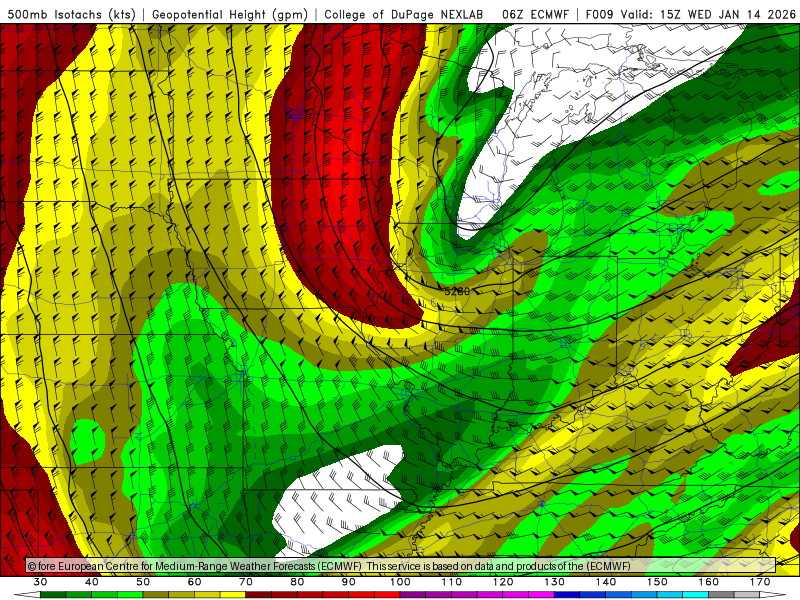The width and height of the screenshot is (800, 600).
Task: Click the '100' value on color scale
Action: pos(400,582)
